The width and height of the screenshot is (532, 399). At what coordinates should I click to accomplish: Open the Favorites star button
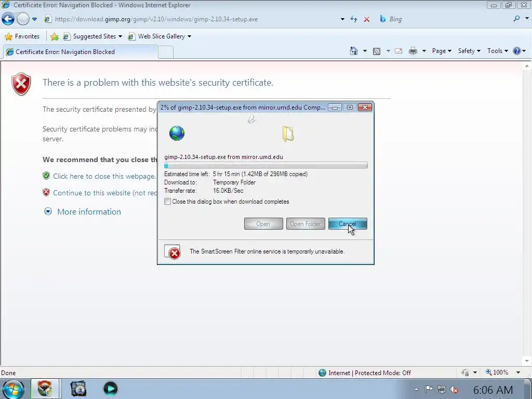pos(22,36)
